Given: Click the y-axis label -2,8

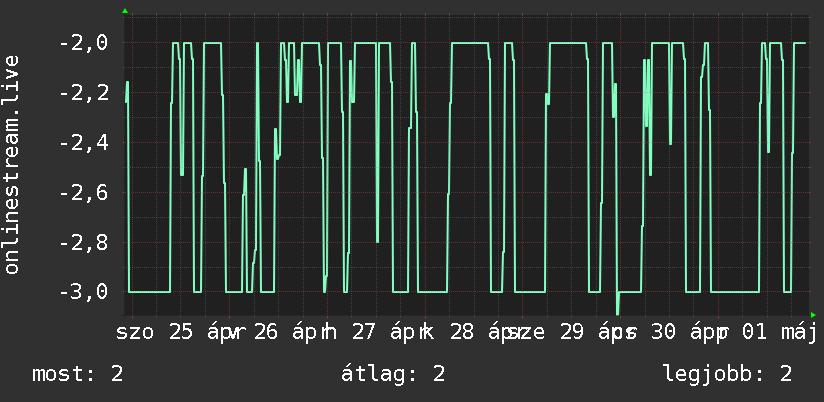Looking at the screenshot, I should (84, 242).
